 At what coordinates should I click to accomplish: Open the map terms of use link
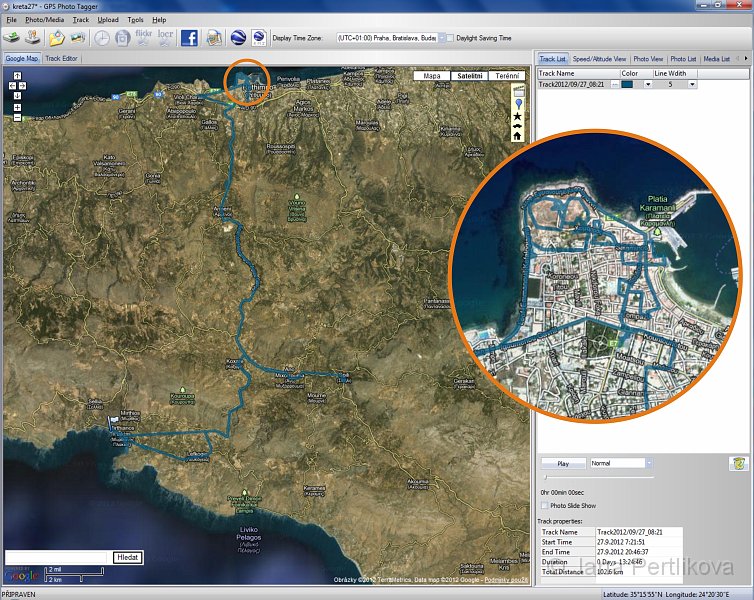(506, 580)
